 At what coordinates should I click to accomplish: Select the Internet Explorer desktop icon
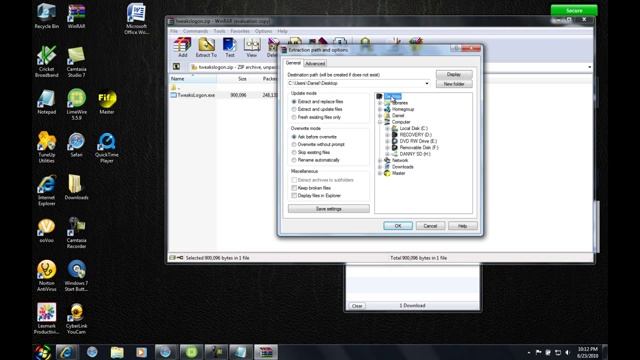pos(47,190)
